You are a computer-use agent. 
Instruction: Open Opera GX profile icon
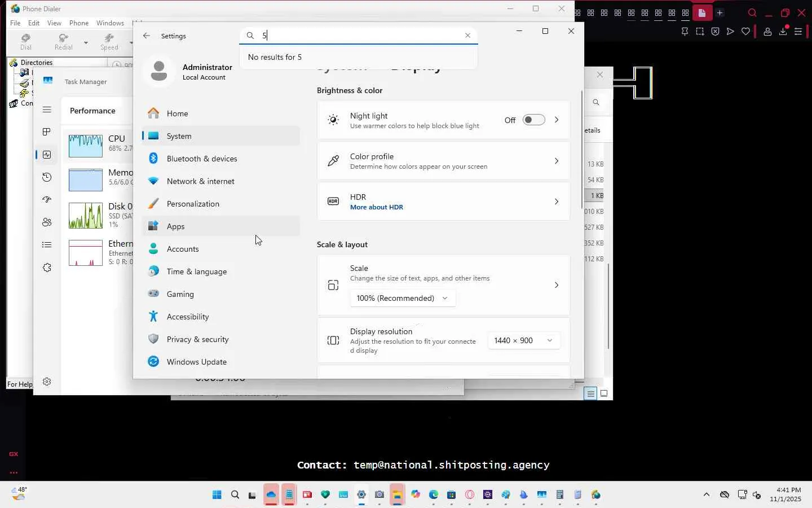(767, 32)
